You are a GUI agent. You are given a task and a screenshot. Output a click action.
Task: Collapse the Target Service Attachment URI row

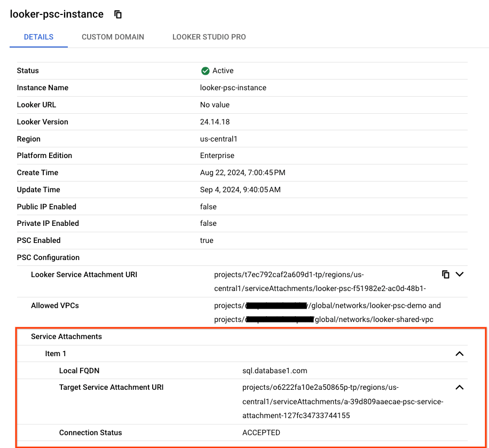tap(459, 388)
